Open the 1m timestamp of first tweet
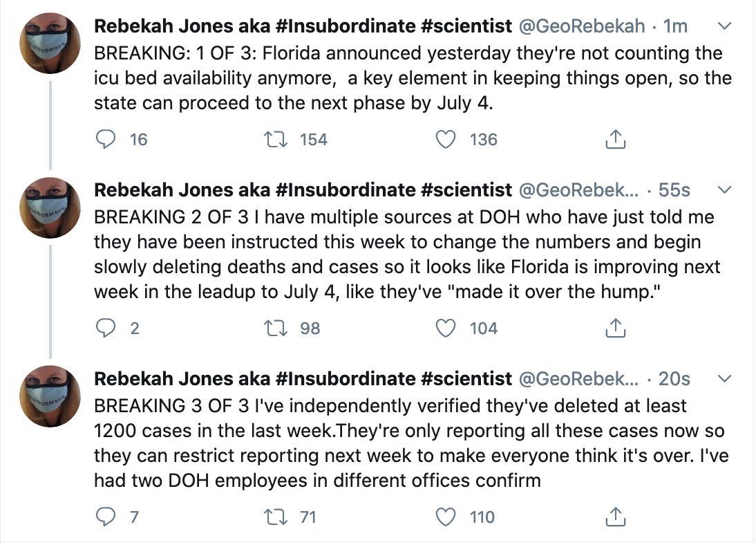The width and height of the screenshot is (756, 545). (x=675, y=26)
